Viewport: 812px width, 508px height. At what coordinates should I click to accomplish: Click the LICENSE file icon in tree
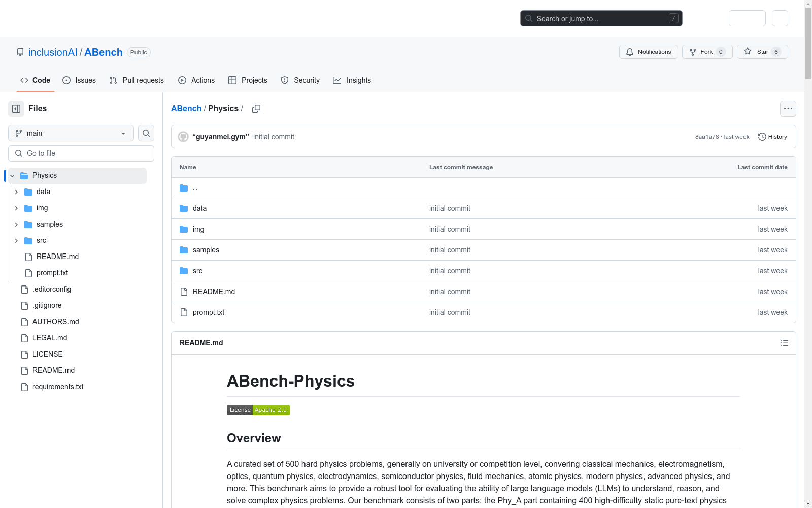click(x=24, y=354)
